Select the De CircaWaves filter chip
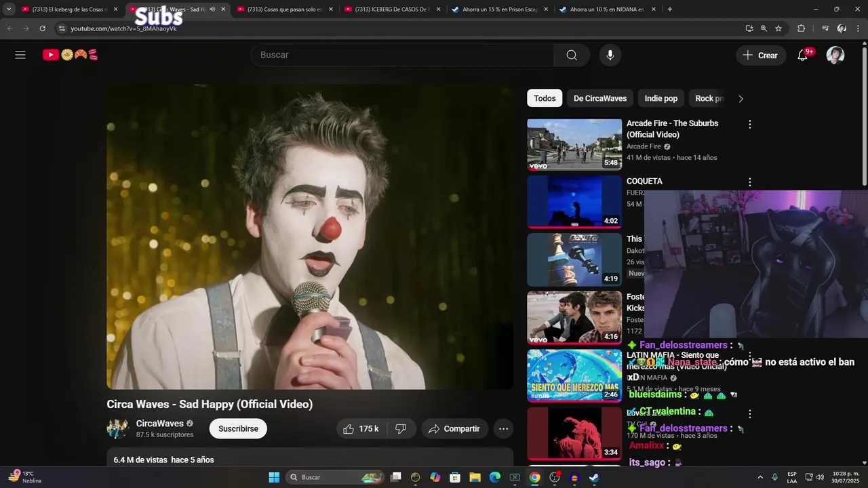The height and width of the screenshot is (488, 868). pos(600,98)
